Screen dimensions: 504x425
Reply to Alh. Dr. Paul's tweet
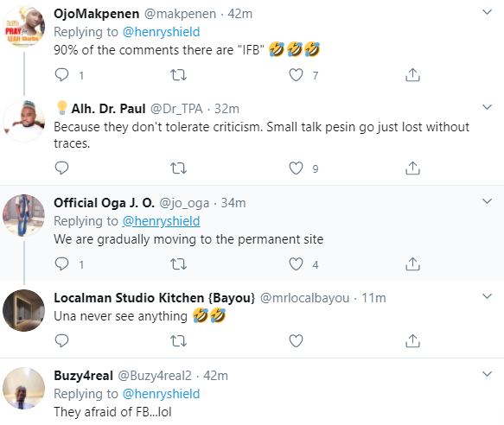click(x=61, y=168)
